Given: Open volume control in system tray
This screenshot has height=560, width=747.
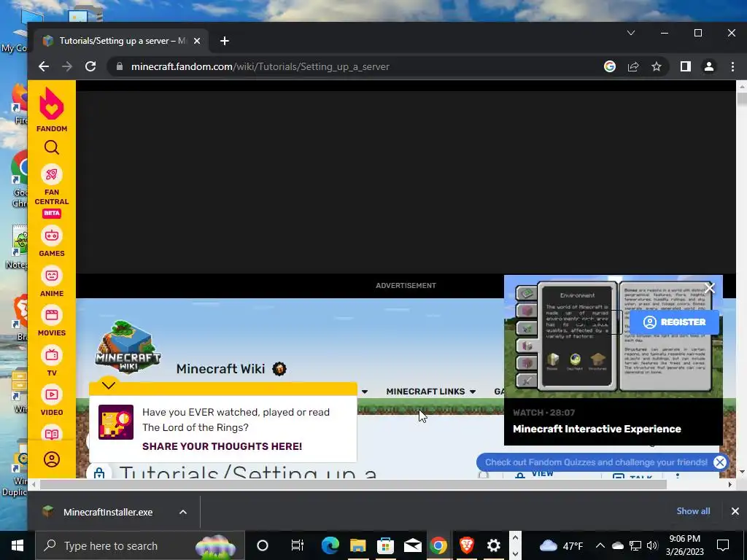Looking at the screenshot, I should click(652, 545).
